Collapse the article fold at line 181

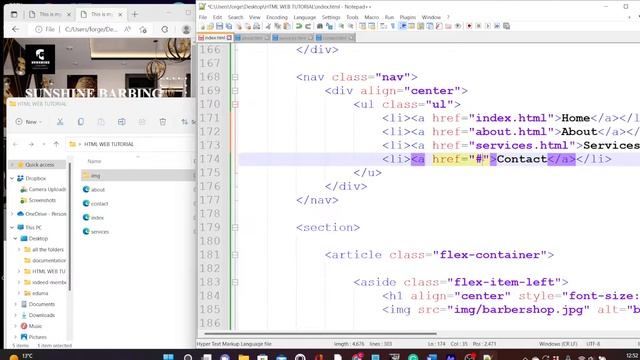pos(235,255)
